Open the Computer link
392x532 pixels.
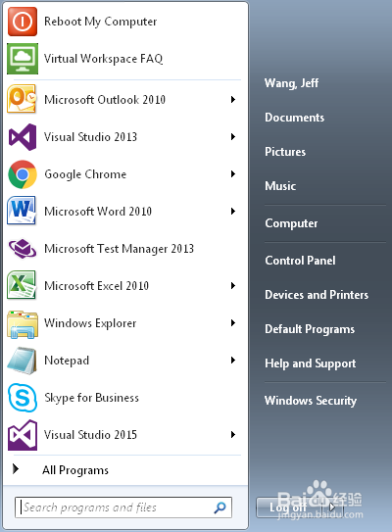click(x=291, y=223)
